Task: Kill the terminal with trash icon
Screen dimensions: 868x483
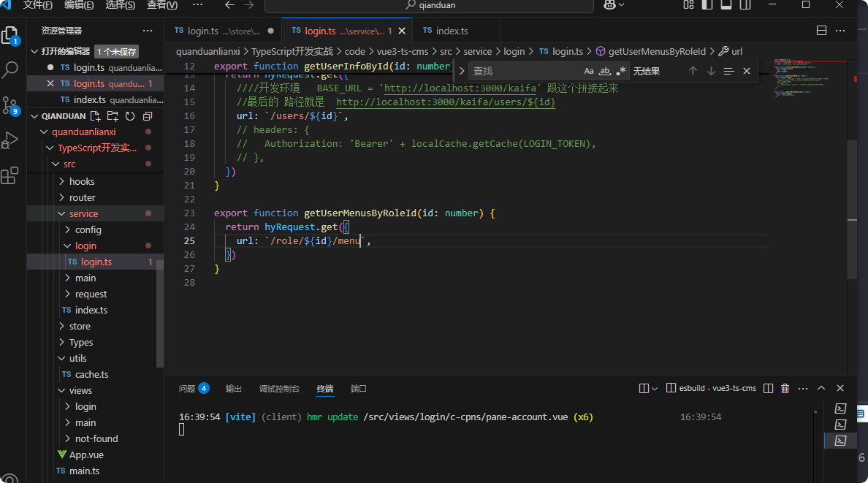Action: (785, 389)
